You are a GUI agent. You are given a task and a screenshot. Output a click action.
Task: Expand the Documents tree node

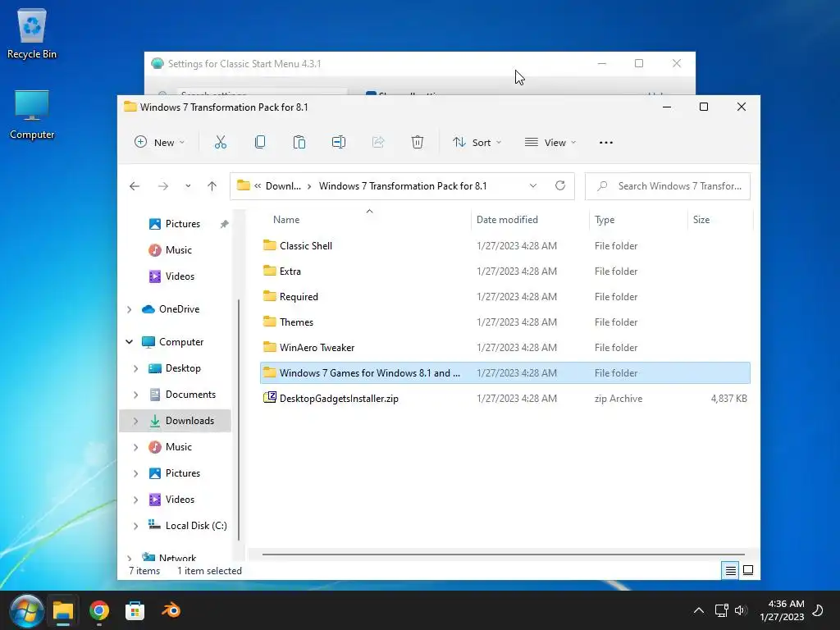click(135, 395)
